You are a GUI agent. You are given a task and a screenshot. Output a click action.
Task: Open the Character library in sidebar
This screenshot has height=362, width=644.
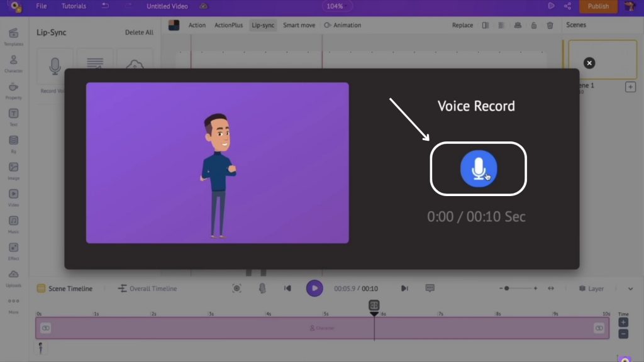[x=13, y=63]
